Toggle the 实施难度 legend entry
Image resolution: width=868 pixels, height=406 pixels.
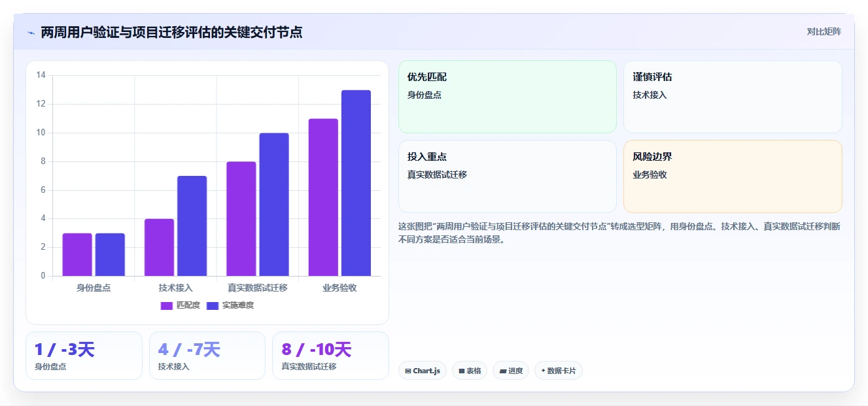[x=230, y=305]
